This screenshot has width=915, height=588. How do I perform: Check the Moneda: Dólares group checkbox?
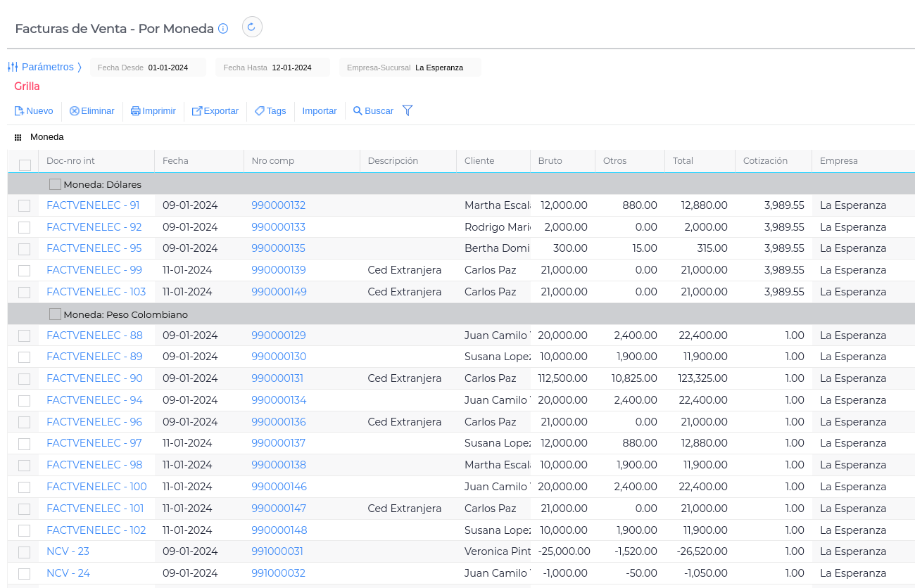click(55, 184)
